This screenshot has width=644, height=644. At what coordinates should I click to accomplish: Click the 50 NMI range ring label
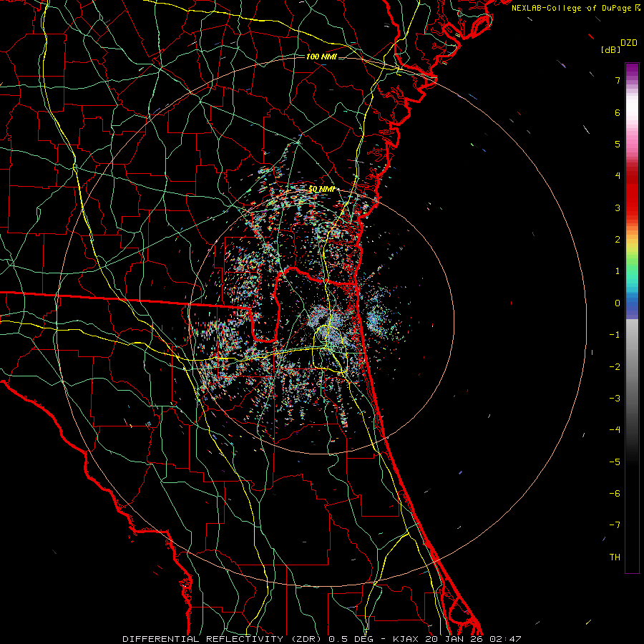322,189
